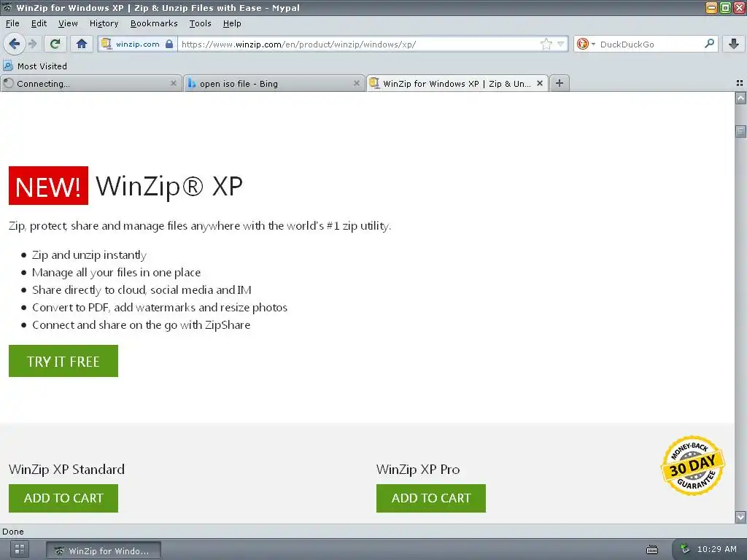The image size is (747, 560).
Task: Click the WinZip® XP headline
Action: 169,186
